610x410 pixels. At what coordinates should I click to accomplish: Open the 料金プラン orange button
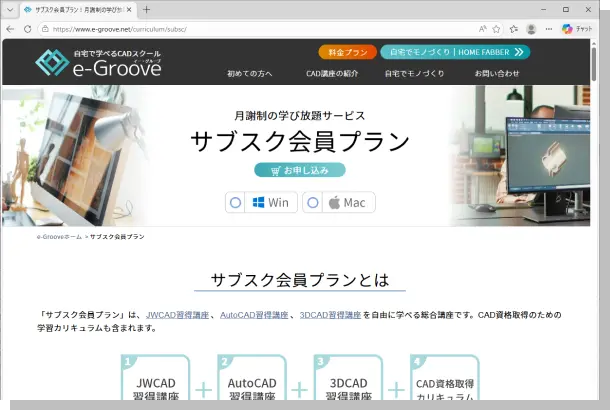coord(347,52)
